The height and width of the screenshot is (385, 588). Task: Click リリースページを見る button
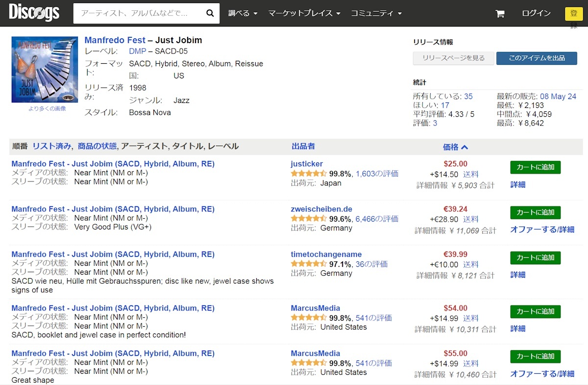click(x=453, y=58)
